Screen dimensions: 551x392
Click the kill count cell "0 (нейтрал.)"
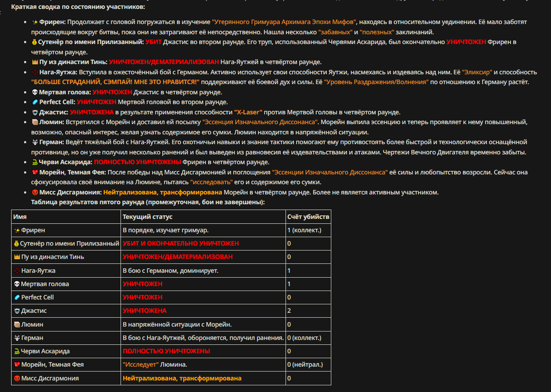(x=308, y=364)
